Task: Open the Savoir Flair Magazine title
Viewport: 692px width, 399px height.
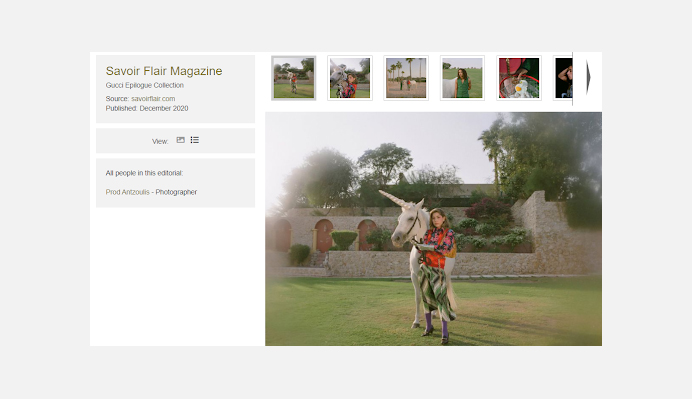Action: pyautogui.click(x=164, y=71)
